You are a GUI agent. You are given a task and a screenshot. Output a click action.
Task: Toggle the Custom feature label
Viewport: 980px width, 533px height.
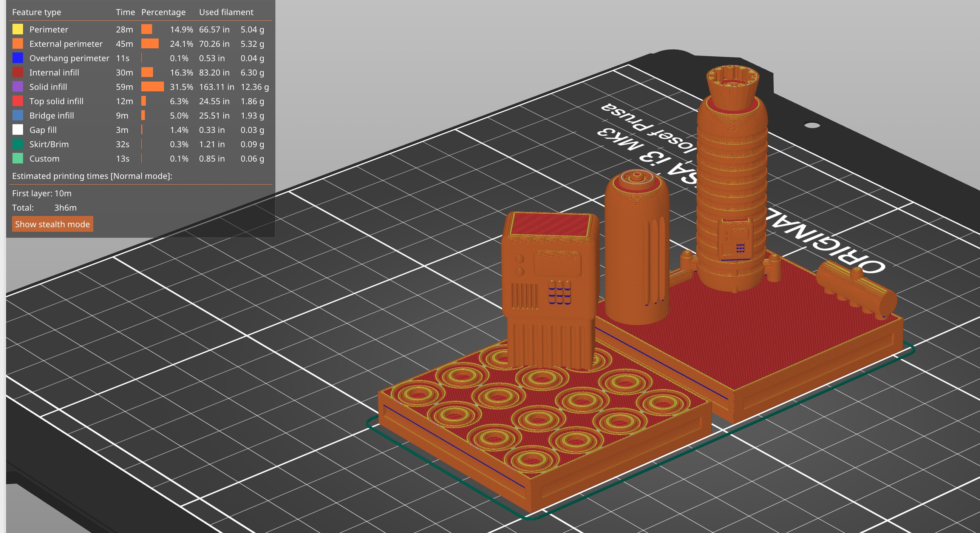(x=44, y=159)
